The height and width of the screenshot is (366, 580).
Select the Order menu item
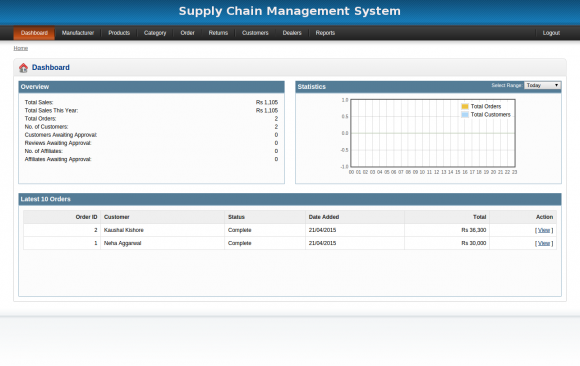tap(187, 33)
